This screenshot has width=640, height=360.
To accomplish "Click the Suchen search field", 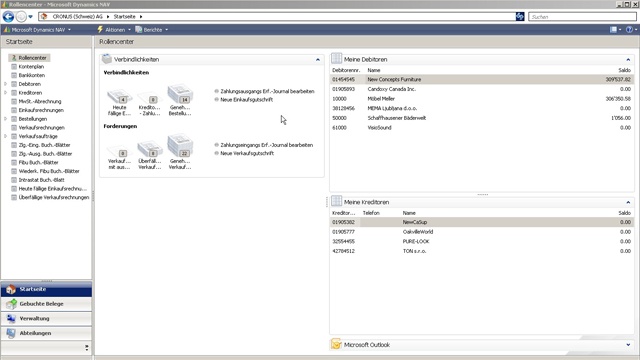I will pos(582,17).
